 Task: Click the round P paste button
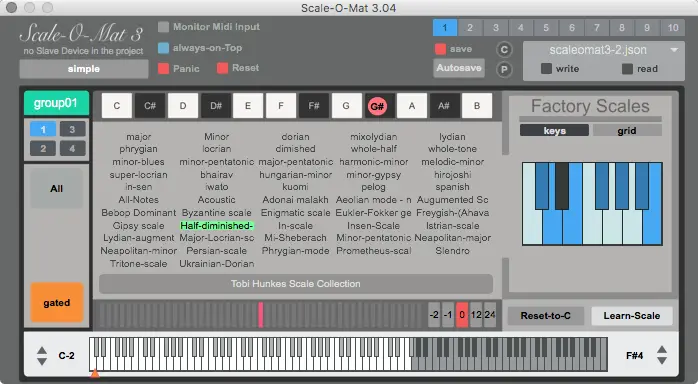coord(504,69)
